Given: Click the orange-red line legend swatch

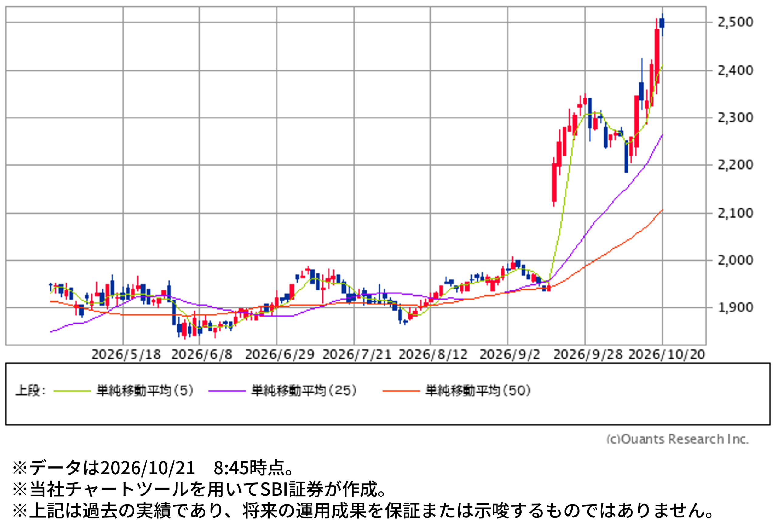Looking at the screenshot, I should click(401, 391).
